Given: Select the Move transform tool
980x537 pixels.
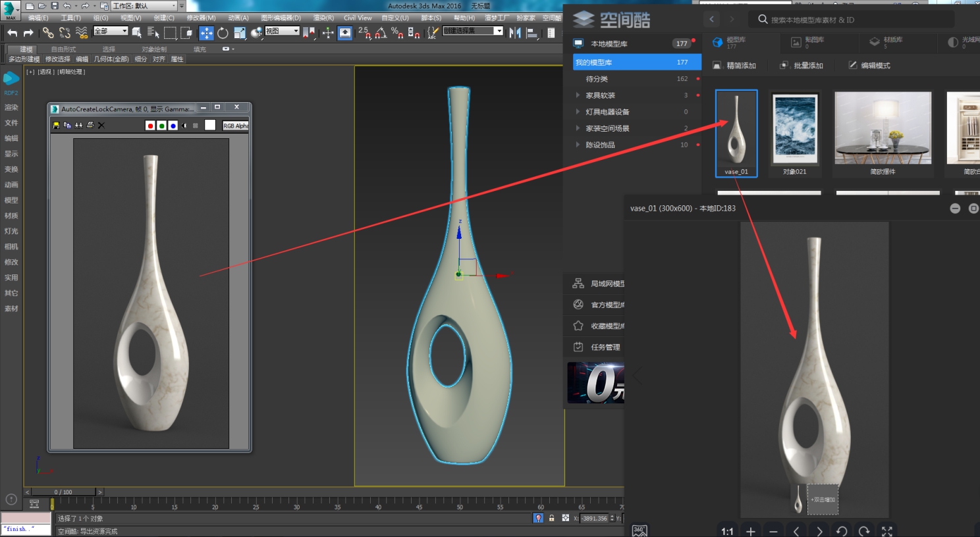Looking at the screenshot, I should (x=206, y=33).
